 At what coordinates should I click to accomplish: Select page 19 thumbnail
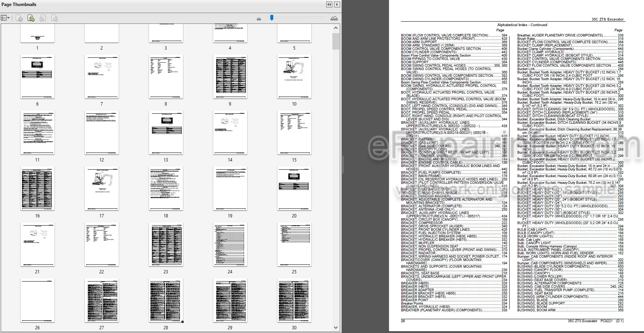[230, 188]
